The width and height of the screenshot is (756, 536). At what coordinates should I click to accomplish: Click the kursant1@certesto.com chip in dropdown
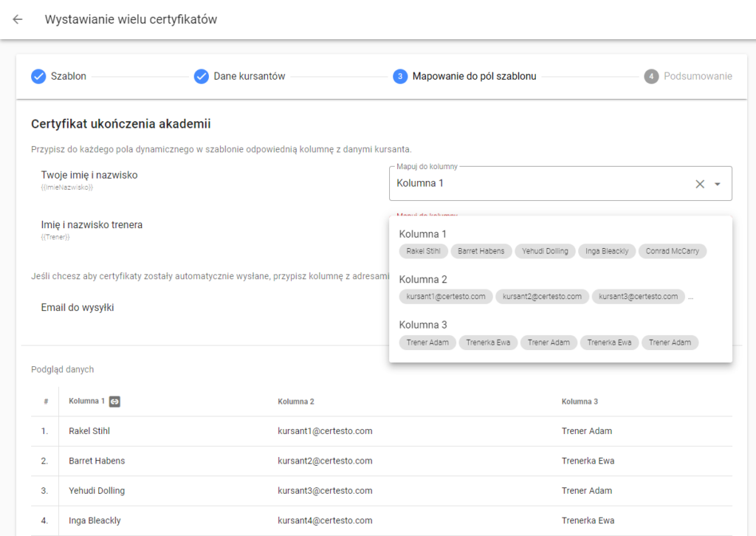446,297
